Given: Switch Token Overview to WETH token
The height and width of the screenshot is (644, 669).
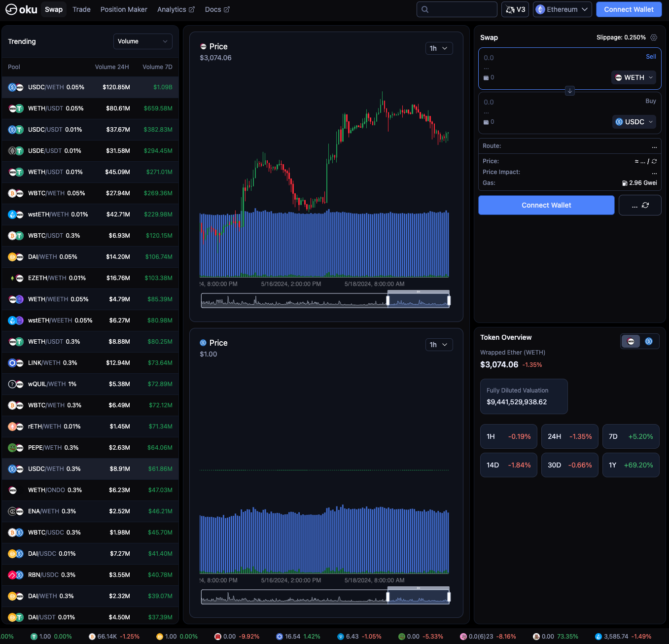Looking at the screenshot, I should click(x=631, y=341).
